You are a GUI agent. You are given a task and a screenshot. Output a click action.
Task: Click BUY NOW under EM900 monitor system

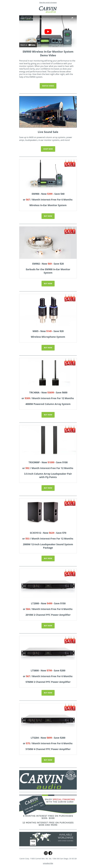click(x=48, y=216)
